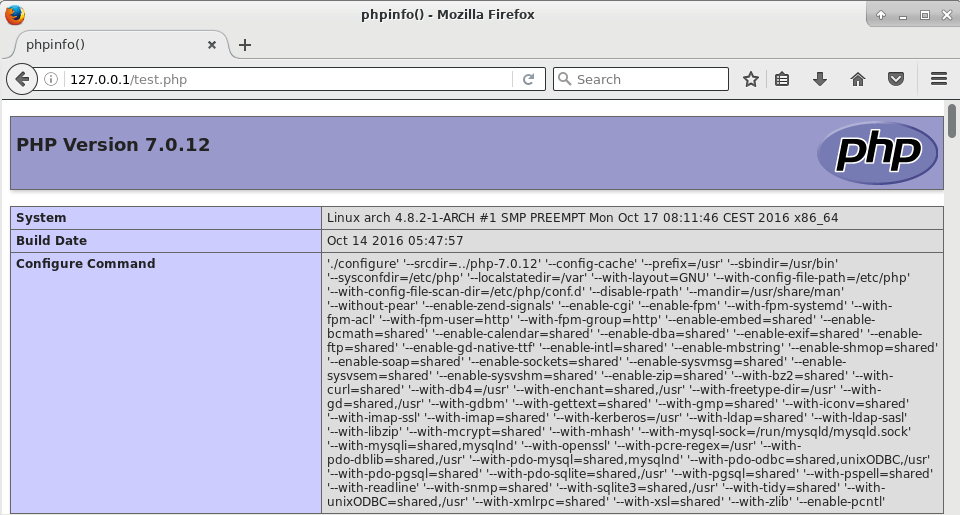Viewport: 960px width, 515px height.
Task: Reload the current page
Action: coord(529,79)
